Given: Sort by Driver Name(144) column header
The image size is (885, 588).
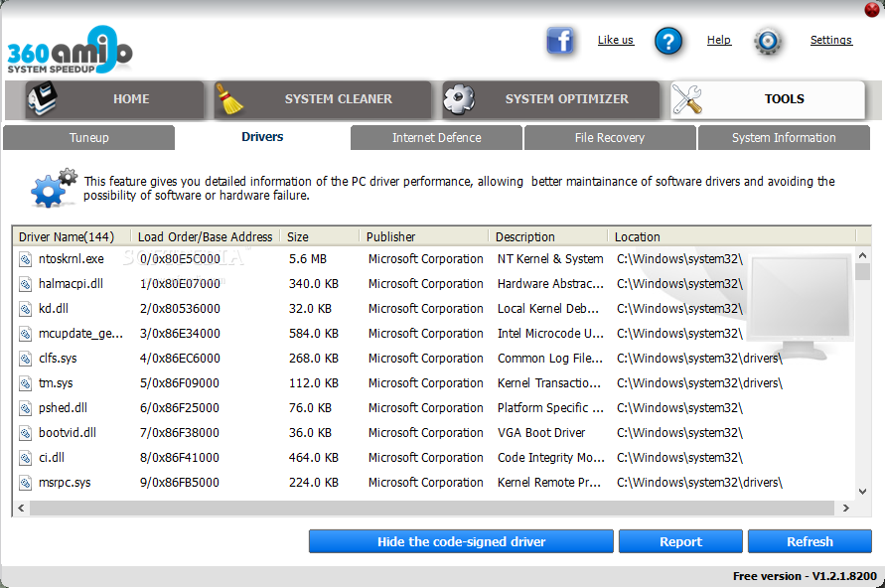Looking at the screenshot, I should pos(73,237).
